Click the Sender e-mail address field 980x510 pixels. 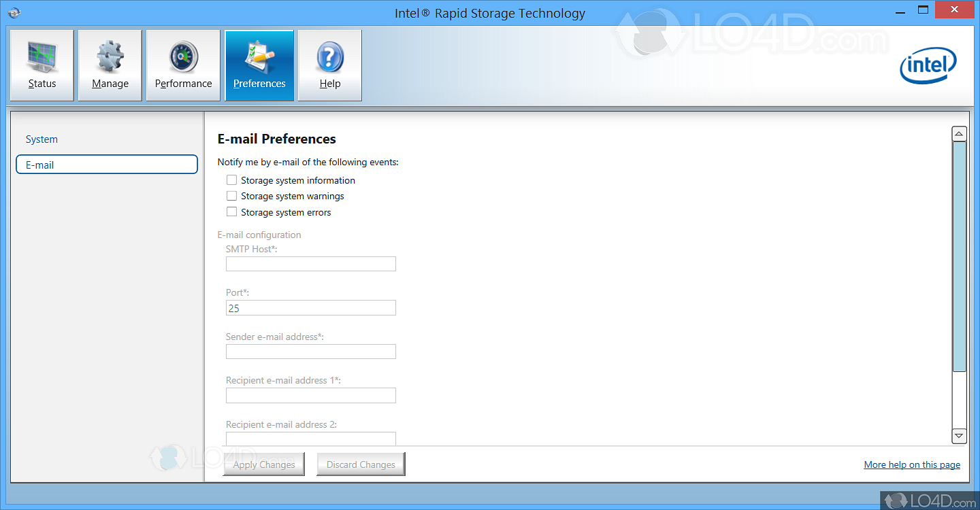[x=311, y=352]
